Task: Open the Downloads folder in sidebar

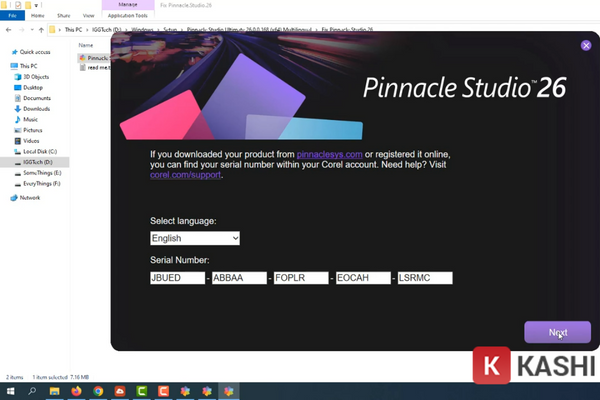Action: click(x=37, y=108)
